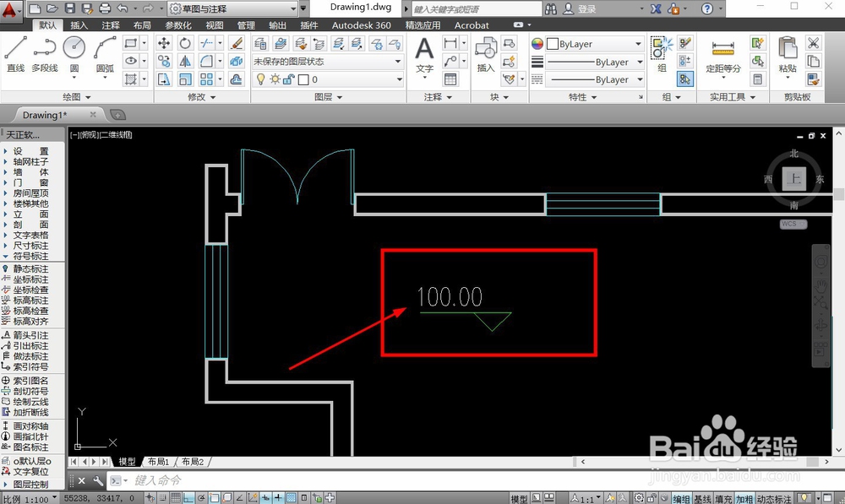
Task: Click the Open file icon
Action: coord(52,8)
